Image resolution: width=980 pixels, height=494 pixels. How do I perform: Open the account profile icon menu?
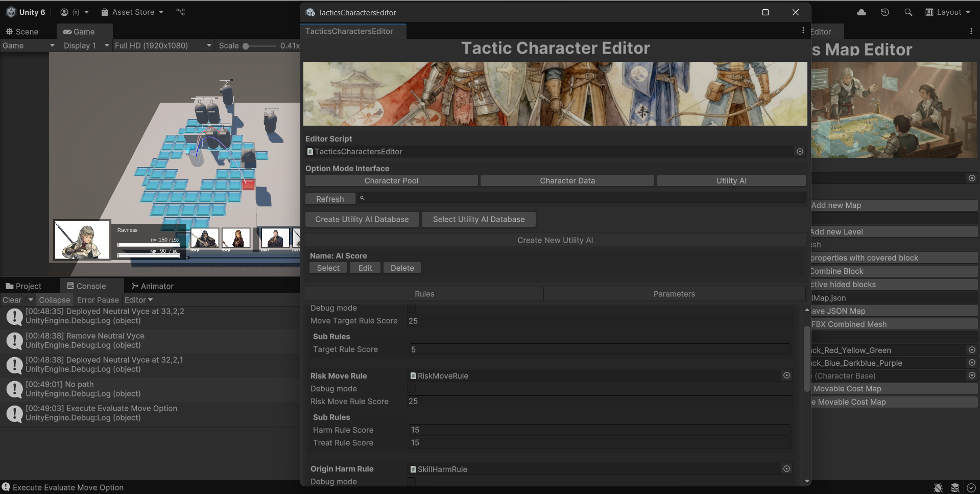click(x=64, y=12)
